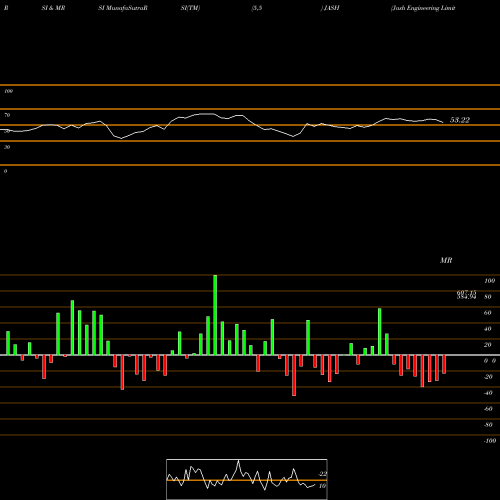Click the longest red bar in MR histogram

point(294,375)
